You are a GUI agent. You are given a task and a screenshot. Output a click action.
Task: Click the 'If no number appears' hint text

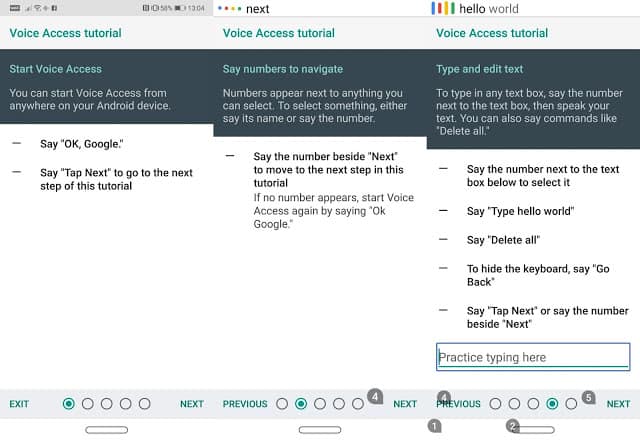333,211
